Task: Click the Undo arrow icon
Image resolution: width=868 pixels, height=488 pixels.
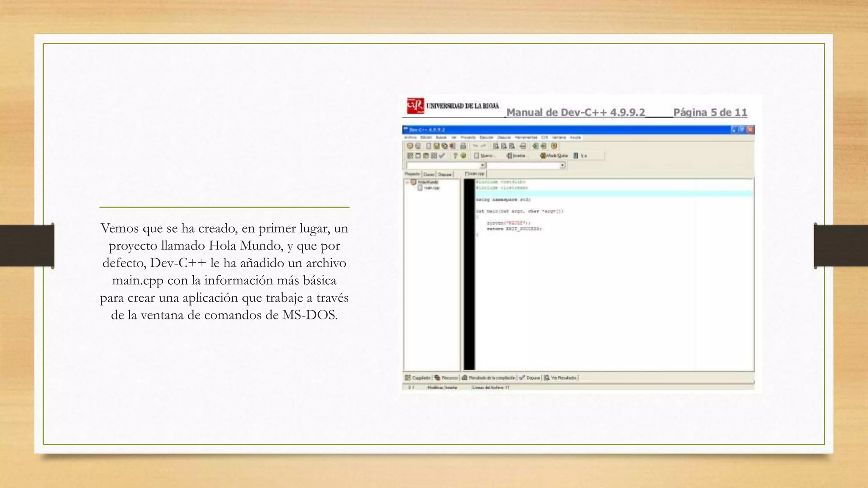Action: click(x=476, y=146)
